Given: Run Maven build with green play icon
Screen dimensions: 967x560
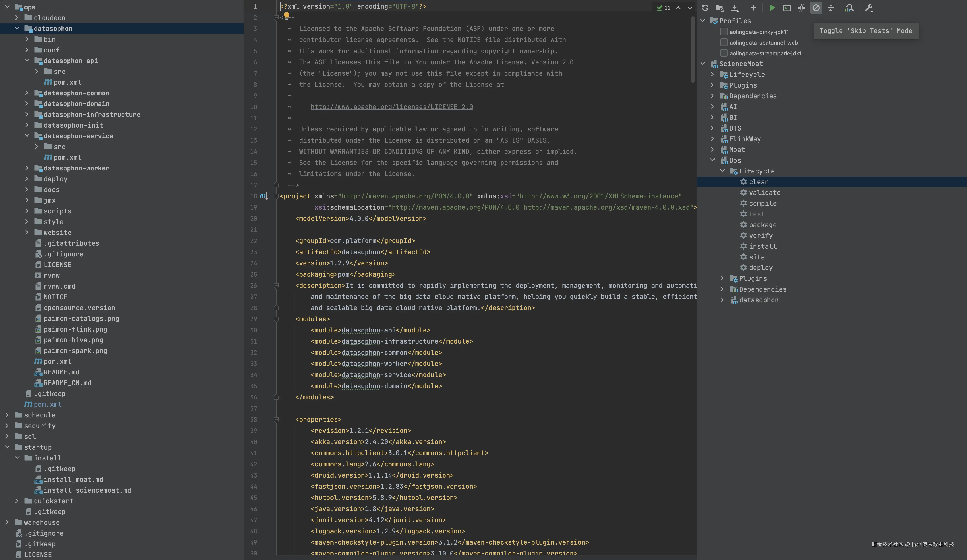Looking at the screenshot, I should (x=772, y=8).
